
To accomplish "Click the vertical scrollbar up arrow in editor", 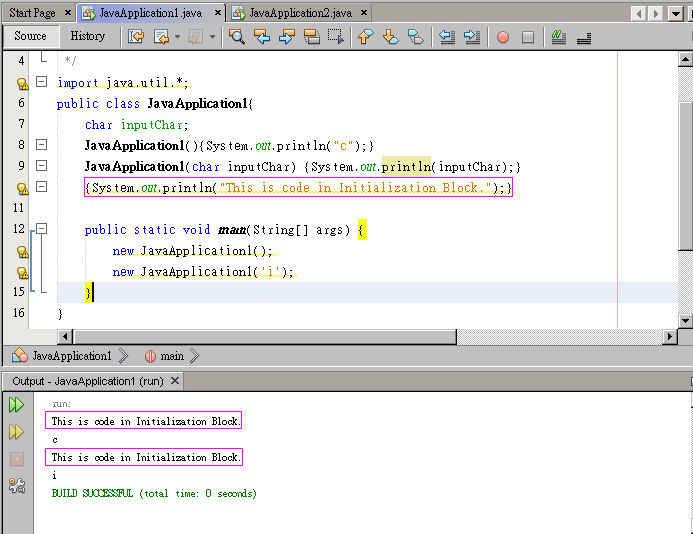I will click(685, 59).
